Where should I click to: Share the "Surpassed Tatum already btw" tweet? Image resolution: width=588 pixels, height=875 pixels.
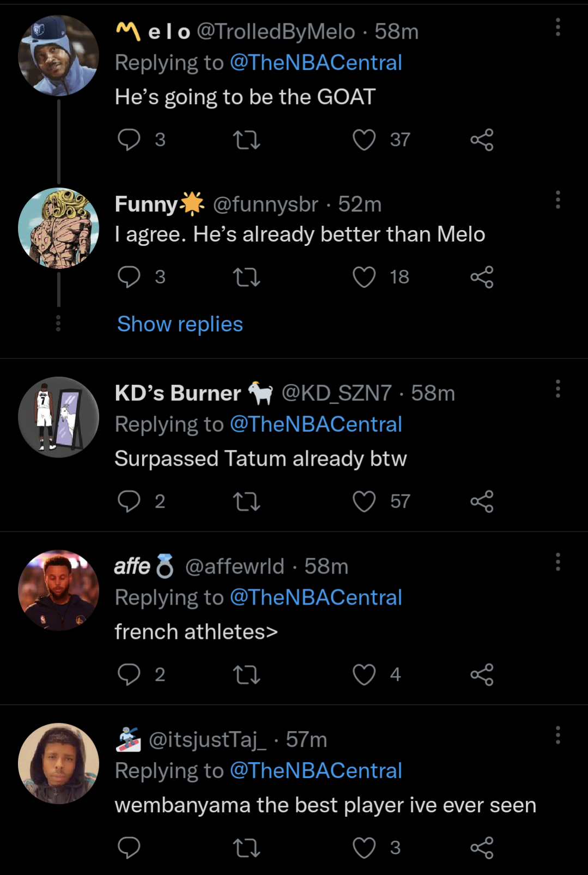pos(482,502)
